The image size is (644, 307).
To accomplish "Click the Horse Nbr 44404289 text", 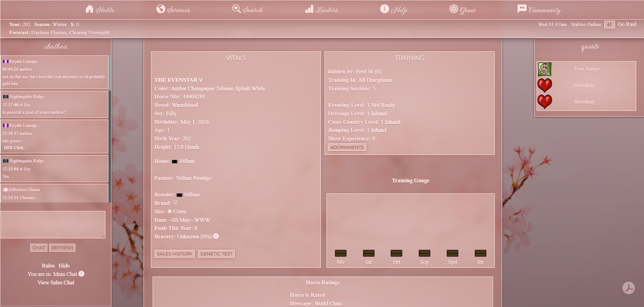I will (180, 97).
